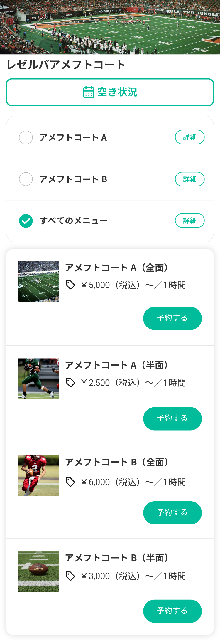Click price tag icon beside ¥5,000
The image size is (220, 644).
coord(70,285)
